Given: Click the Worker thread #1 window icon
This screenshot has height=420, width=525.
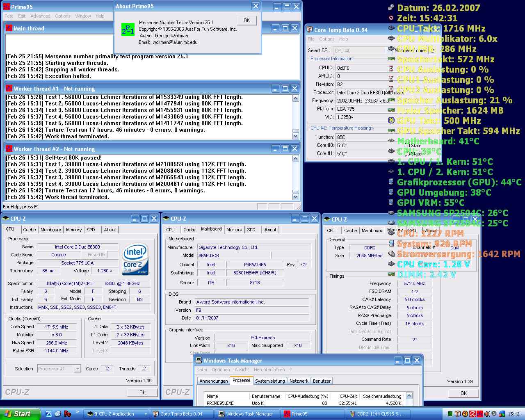Looking at the screenshot, I should point(9,89).
